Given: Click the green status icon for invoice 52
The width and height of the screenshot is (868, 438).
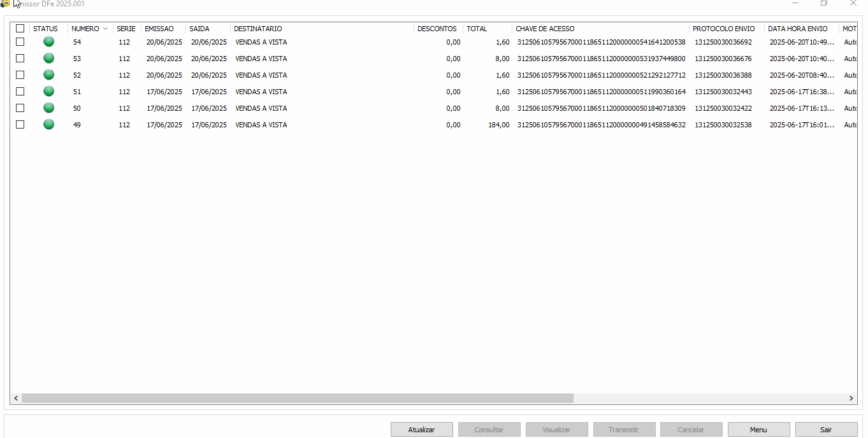Looking at the screenshot, I should tap(48, 75).
